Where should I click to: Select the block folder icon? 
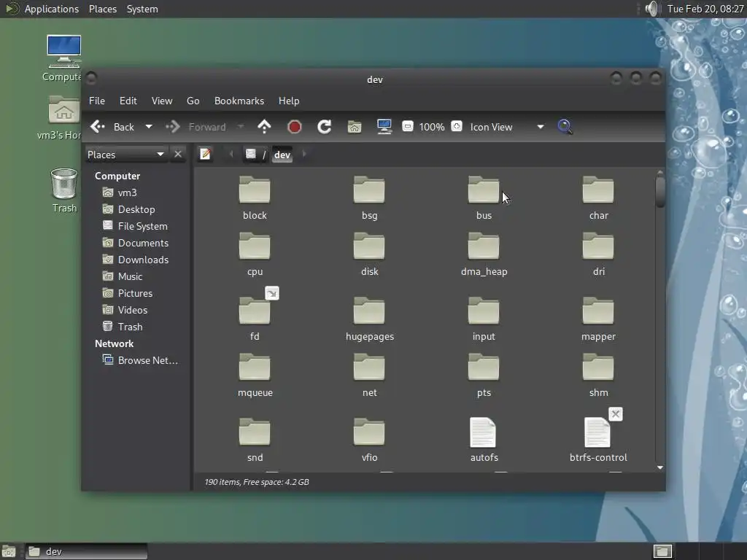click(x=255, y=190)
